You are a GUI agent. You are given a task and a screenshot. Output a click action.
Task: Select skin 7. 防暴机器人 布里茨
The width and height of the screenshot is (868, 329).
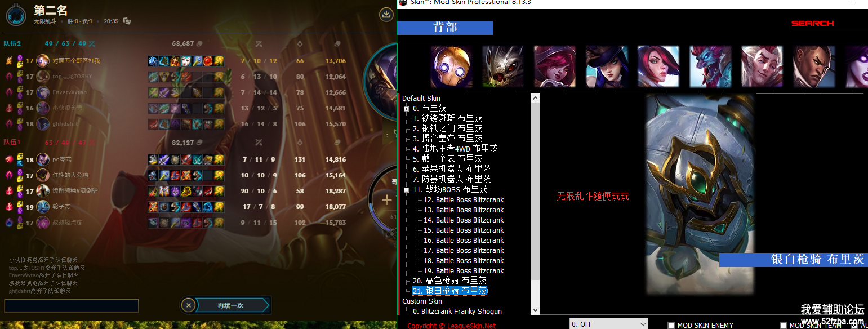[x=452, y=179]
